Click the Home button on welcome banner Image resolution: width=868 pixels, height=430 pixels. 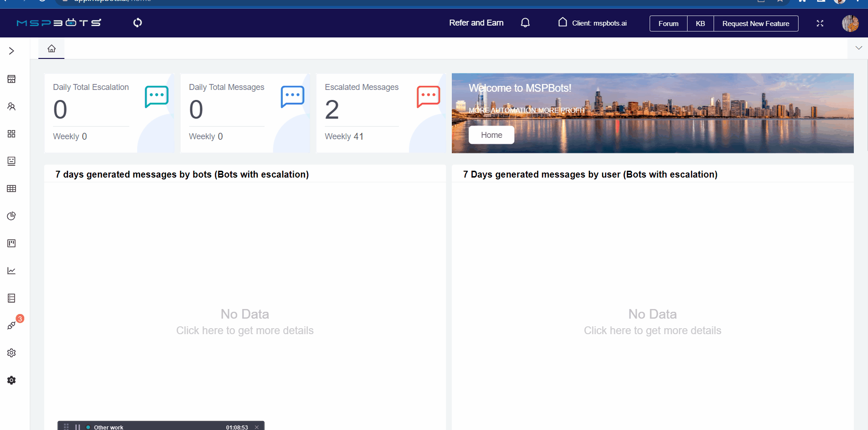pos(491,135)
